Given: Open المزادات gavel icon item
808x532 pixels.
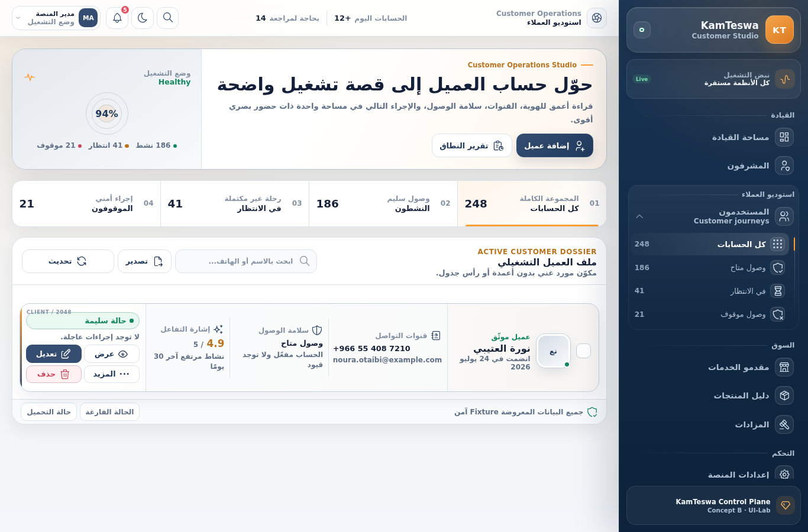Looking at the screenshot, I should (x=713, y=424).
